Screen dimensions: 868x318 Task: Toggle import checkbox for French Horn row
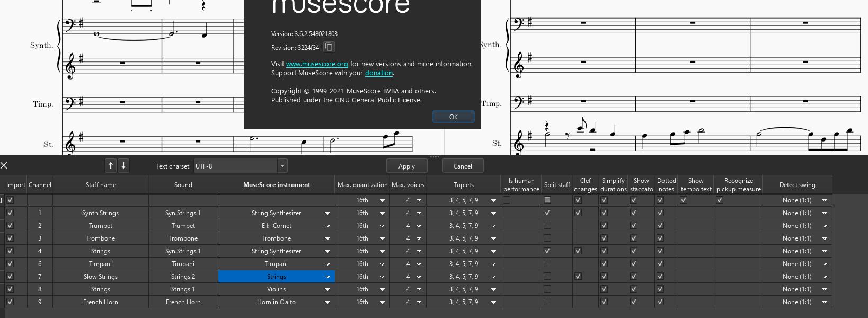pyautogui.click(x=10, y=302)
